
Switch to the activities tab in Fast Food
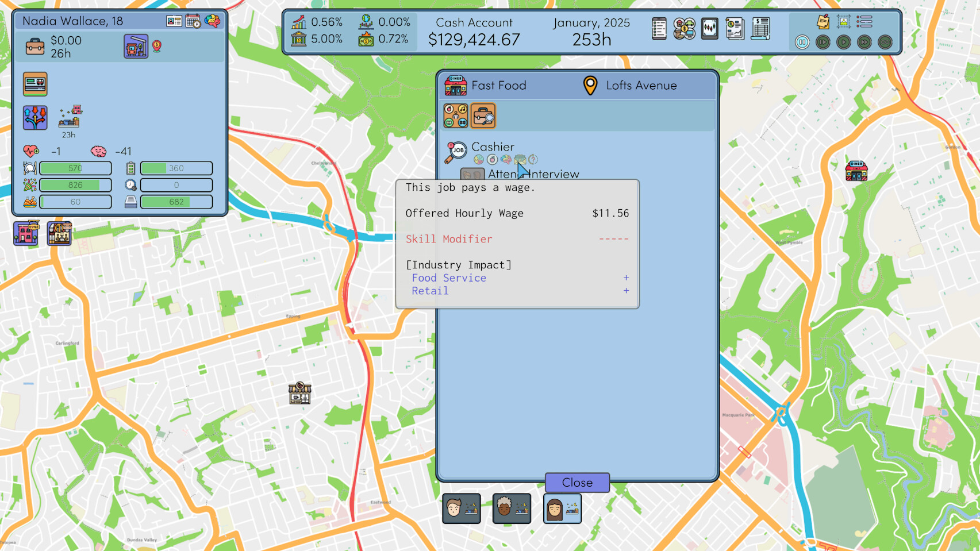pyautogui.click(x=455, y=116)
